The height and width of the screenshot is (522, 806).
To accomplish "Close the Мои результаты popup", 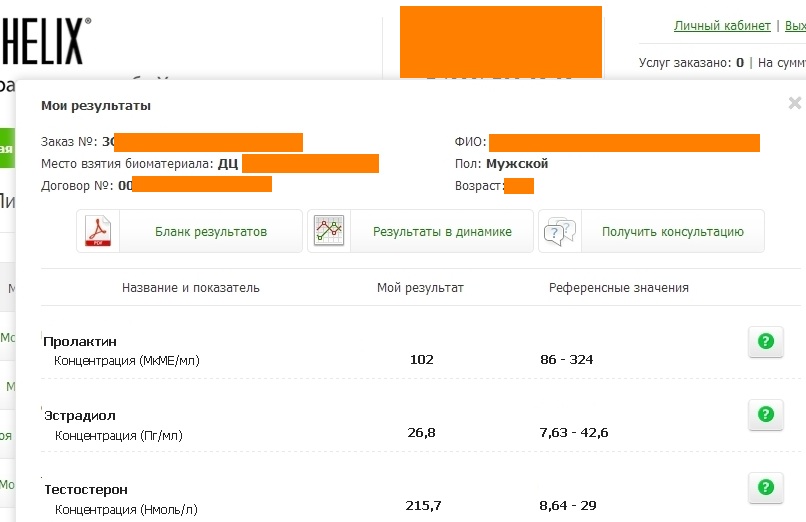I will (794, 103).
